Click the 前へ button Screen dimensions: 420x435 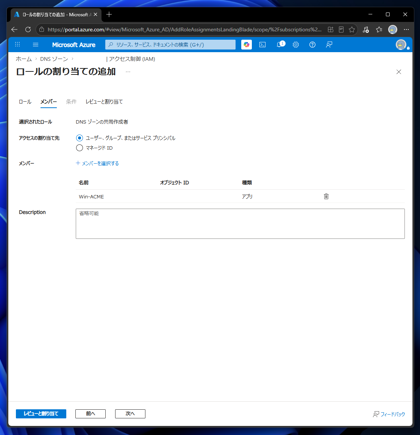[x=91, y=414]
